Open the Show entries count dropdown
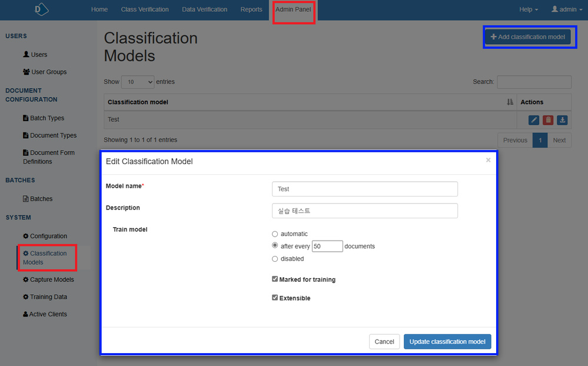 (137, 82)
